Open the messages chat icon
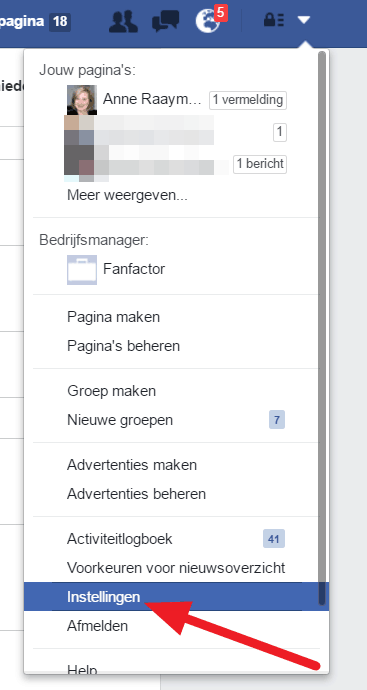Screen dimensions: 367x690 click(x=165, y=21)
